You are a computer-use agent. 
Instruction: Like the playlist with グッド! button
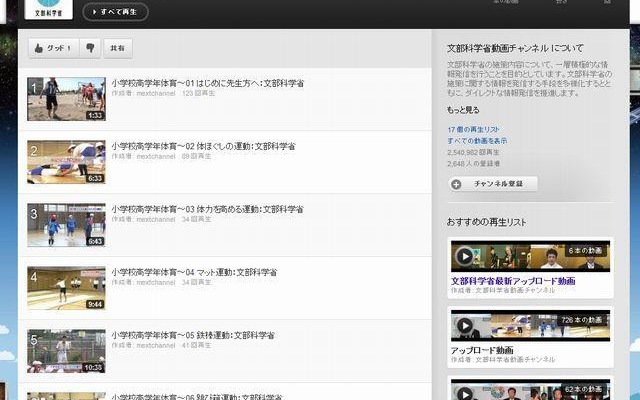[x=53, y=48]
